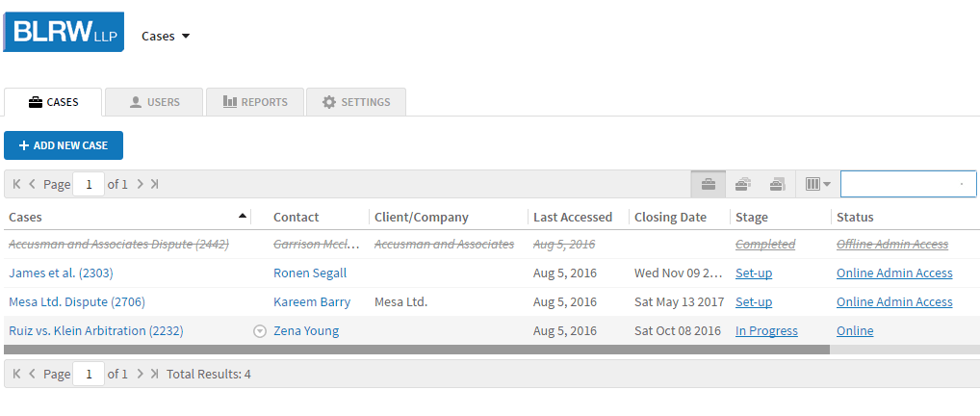Click struck-through contact Garrison Mccl…

pyautogui.click(x=317, y=244)
